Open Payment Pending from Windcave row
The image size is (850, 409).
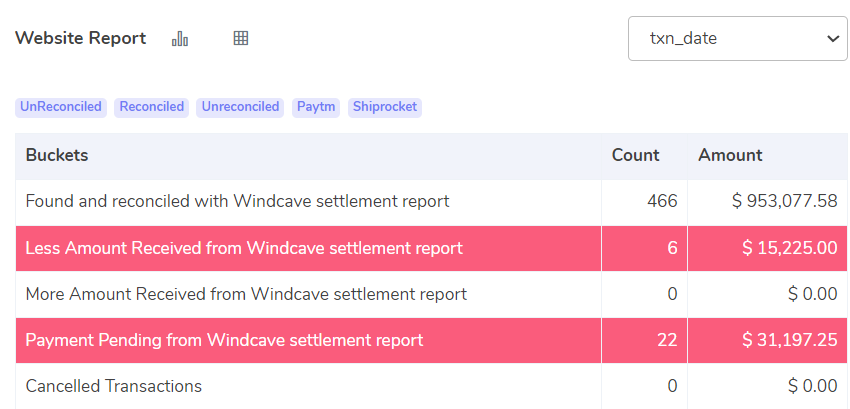pyautogui.click(x=432, y=341)
